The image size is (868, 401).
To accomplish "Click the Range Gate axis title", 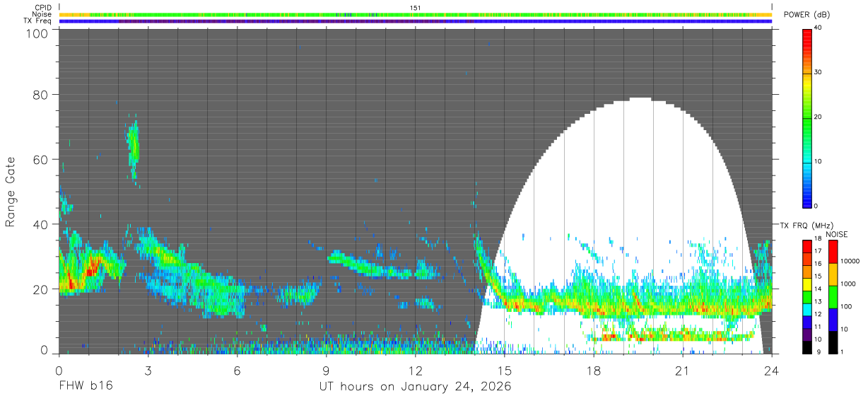I will tap(11, 192).
